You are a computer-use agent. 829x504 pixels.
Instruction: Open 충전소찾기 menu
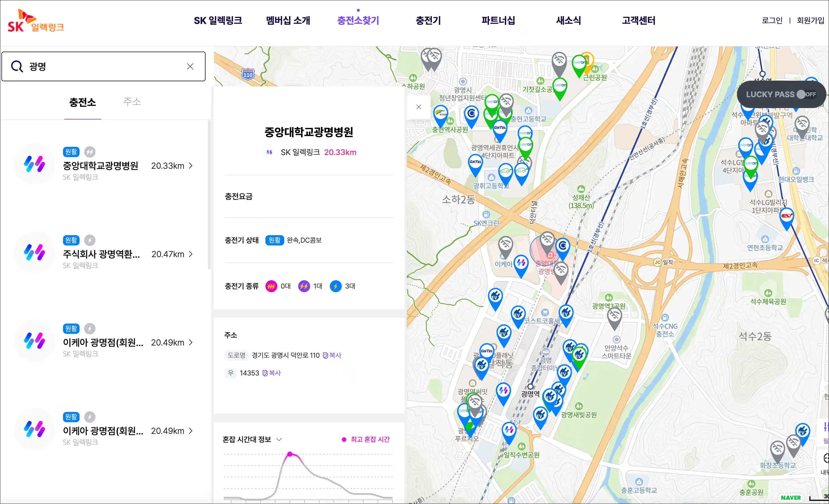pos(358,21)
